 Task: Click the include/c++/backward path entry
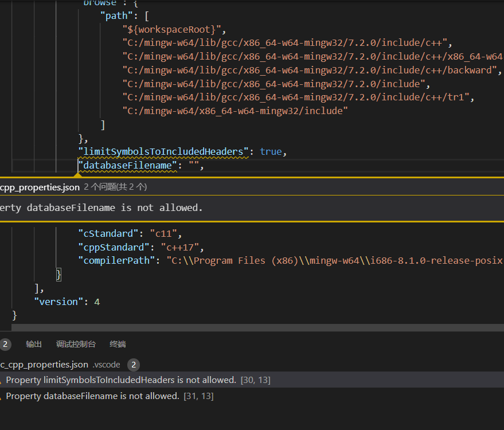click(x=310, y=70)
